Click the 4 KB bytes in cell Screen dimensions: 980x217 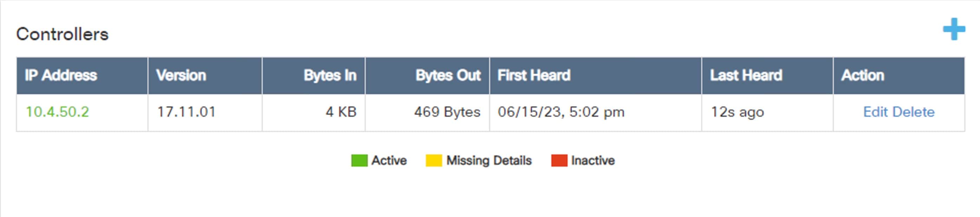point(341,112)
